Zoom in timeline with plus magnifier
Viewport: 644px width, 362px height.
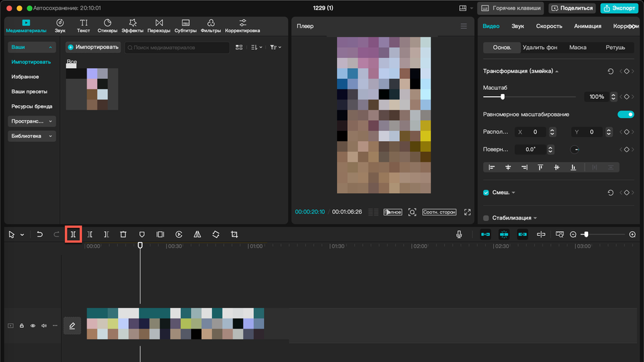click(x=632, y=235)
